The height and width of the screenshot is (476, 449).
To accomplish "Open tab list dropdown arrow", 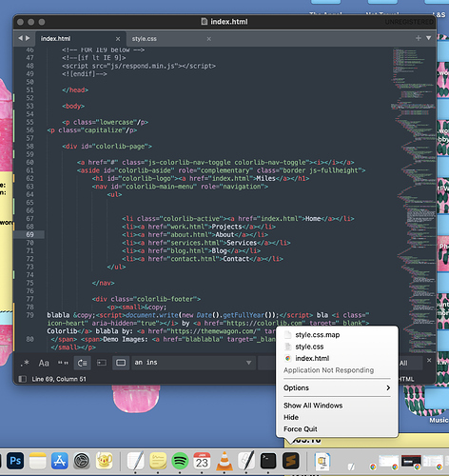I will point(429,38).
